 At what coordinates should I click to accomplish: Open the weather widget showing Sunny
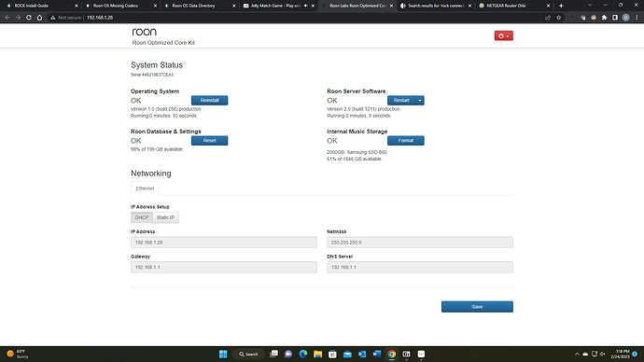[17, 355]
